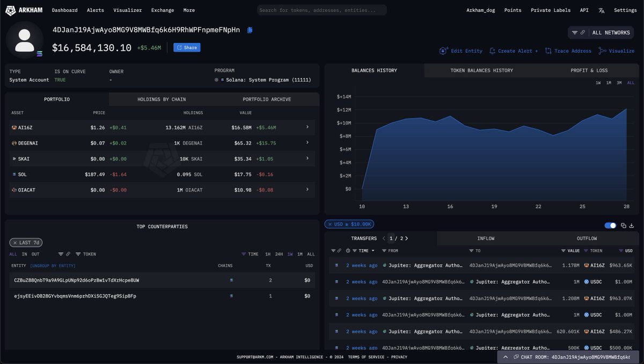Image resolution: width=644 pixels, height=364 pixels.
Task: Open the Alerts menu item
Action: click(x=95, y=10)
